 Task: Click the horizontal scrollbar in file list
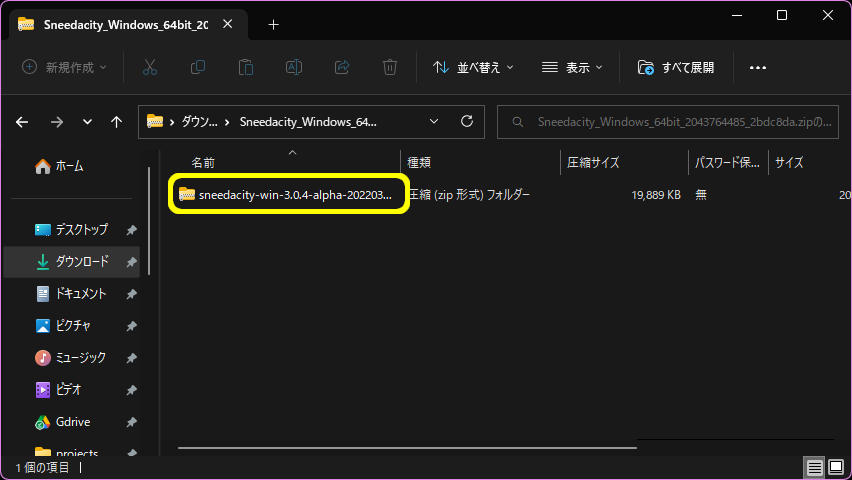407,448
